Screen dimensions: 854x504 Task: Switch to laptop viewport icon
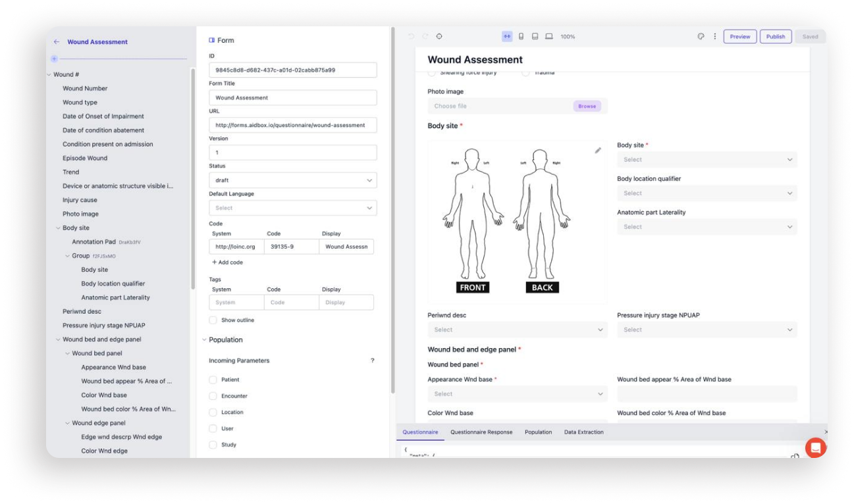(x=548, y=37)
